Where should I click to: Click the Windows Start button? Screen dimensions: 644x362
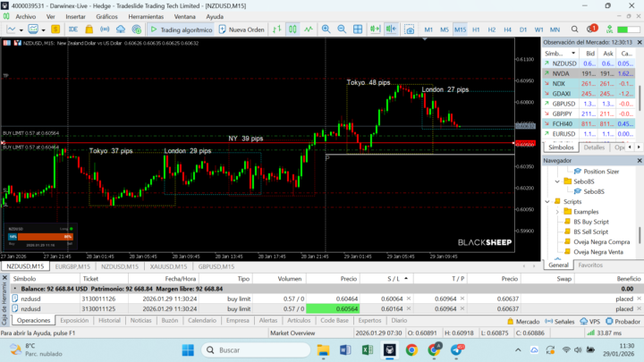pos(188,350)
